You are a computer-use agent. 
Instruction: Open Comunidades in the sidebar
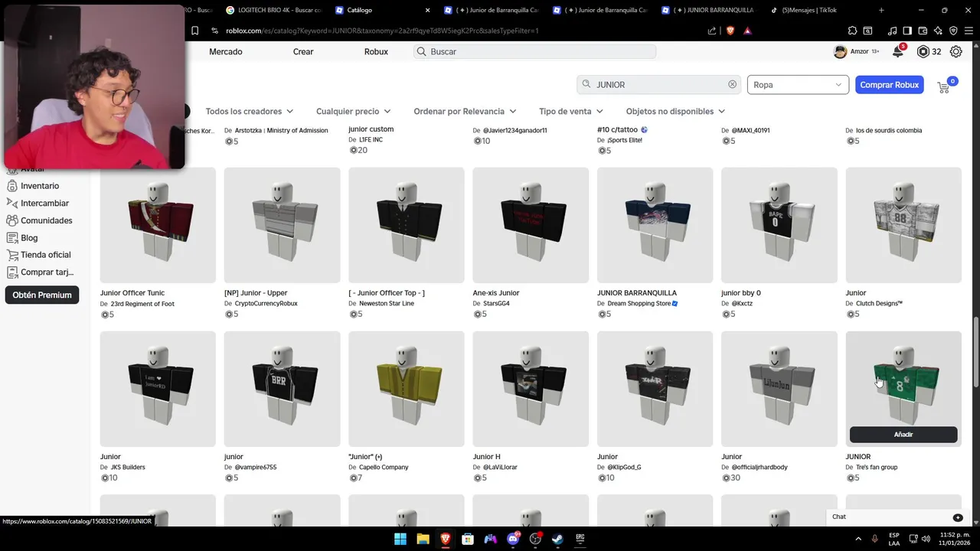coord(39,220)
